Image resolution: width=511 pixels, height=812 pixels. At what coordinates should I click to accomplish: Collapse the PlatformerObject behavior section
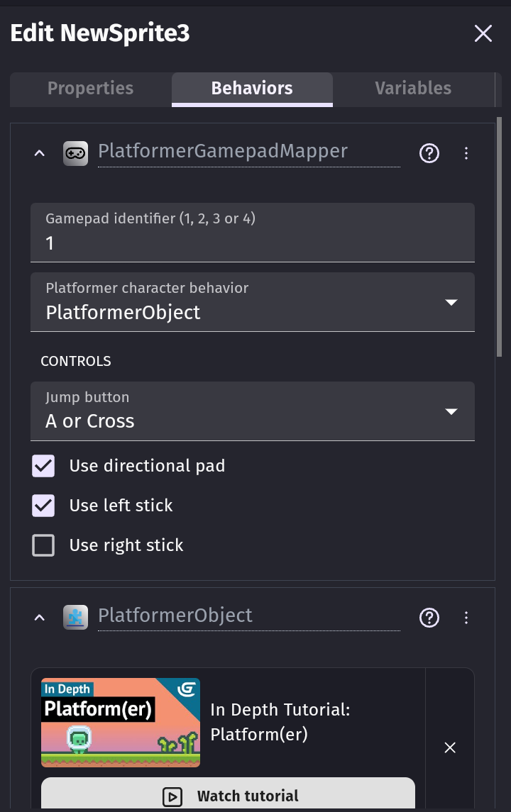(x=39, y=617)
